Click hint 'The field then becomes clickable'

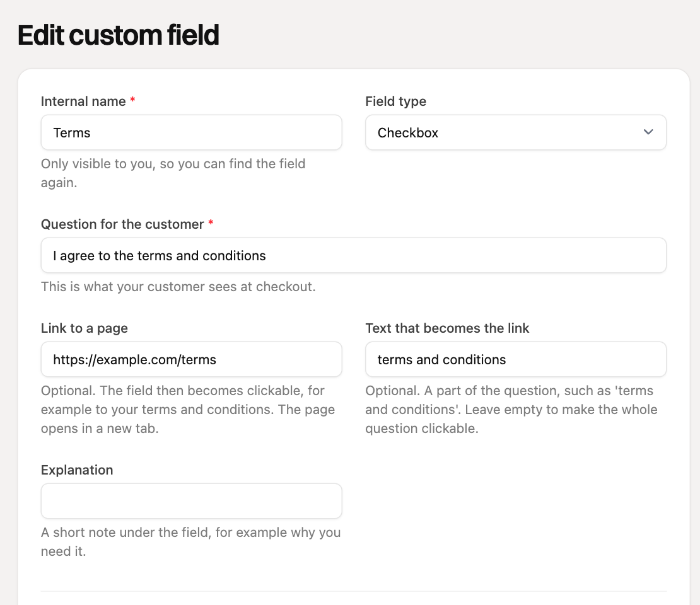[x=188, y=410]
